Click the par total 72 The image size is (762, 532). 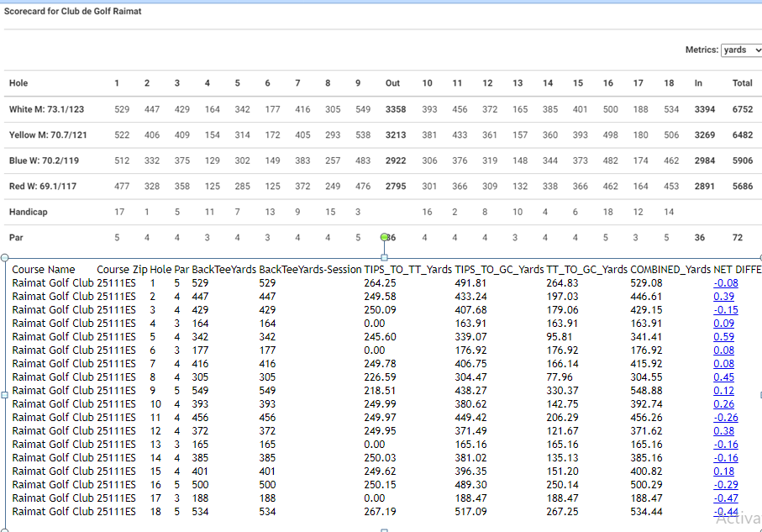738,238
